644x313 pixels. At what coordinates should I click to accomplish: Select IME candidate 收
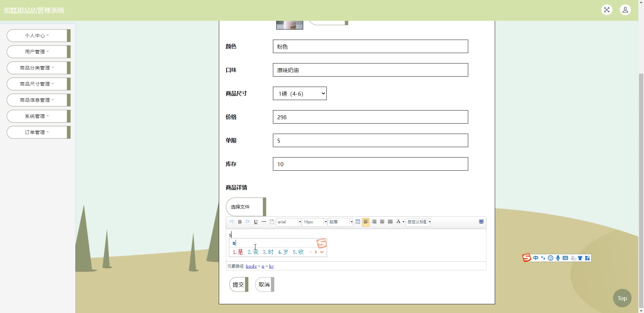coord(298,252)
